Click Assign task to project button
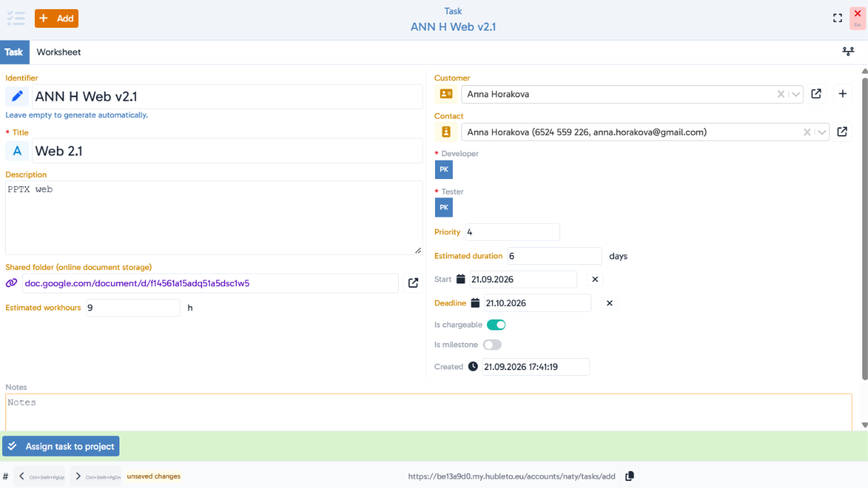 61,446
